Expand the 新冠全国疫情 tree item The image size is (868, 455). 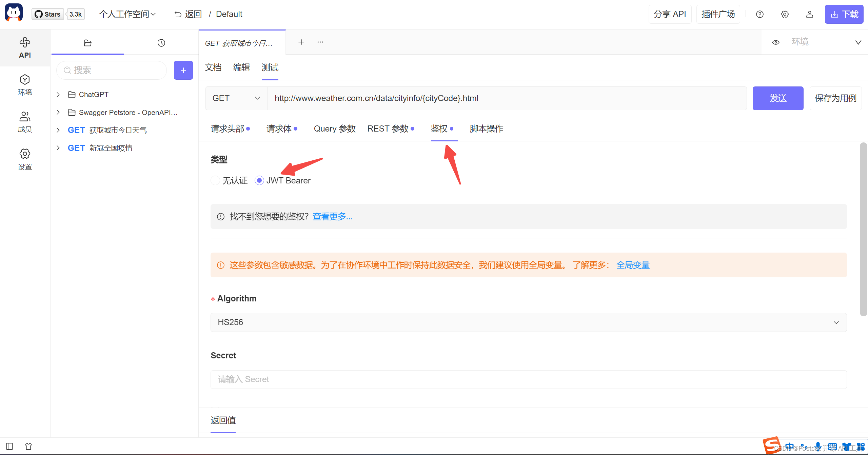pyautogui.click(x=58, y=148)
